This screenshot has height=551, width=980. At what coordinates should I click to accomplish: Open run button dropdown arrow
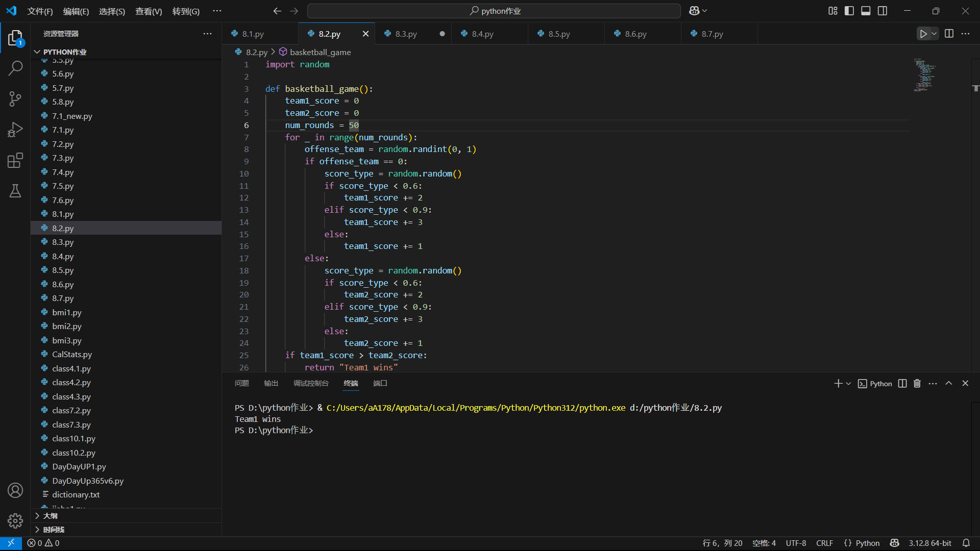934,34
